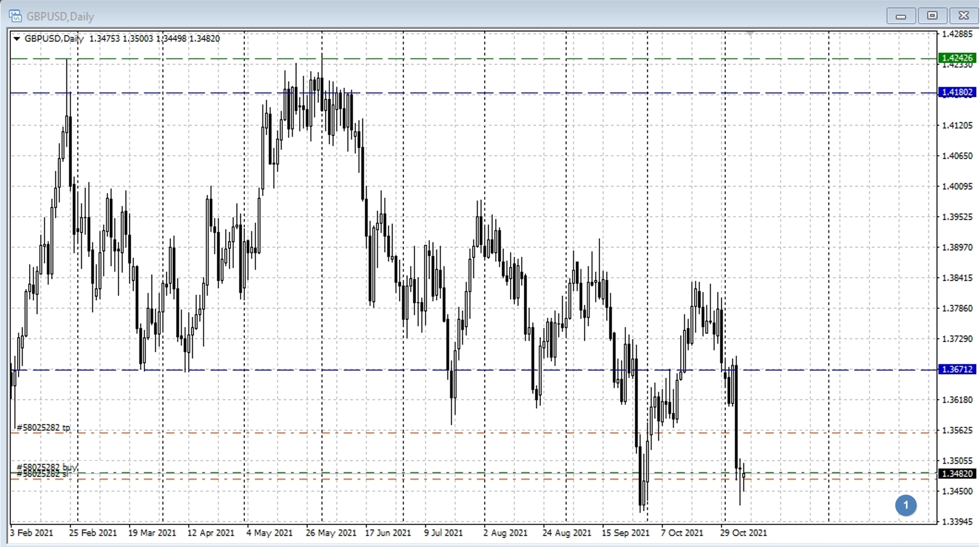Minimize the GBPUSD chart window
The width and height of the screenshot is (980, 547).
tap(900, 16)
